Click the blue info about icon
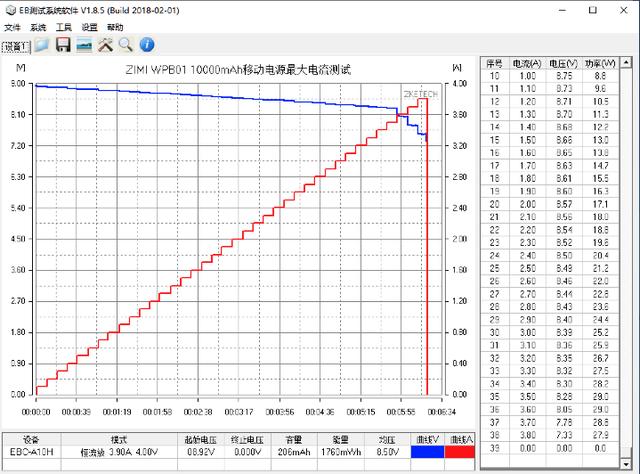The width and height of the screenshot is (640, 474). pos(147,45)
